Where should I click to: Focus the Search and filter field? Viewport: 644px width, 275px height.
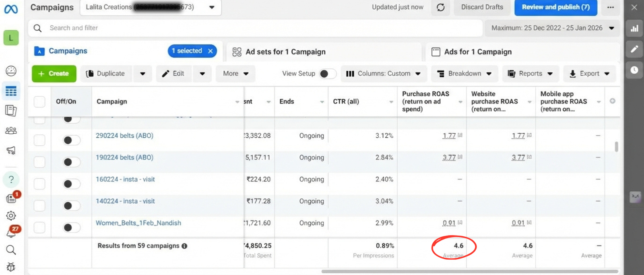pos(255,28)
